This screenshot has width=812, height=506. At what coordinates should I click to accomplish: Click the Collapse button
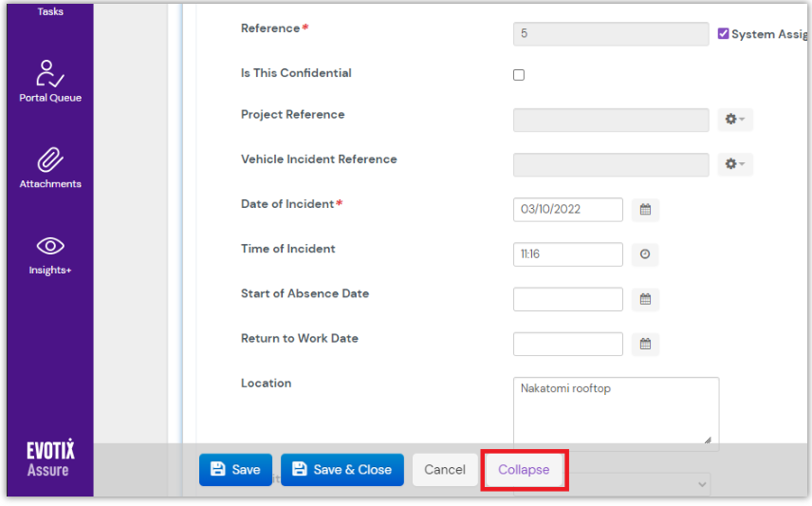(x=524, y=470)
